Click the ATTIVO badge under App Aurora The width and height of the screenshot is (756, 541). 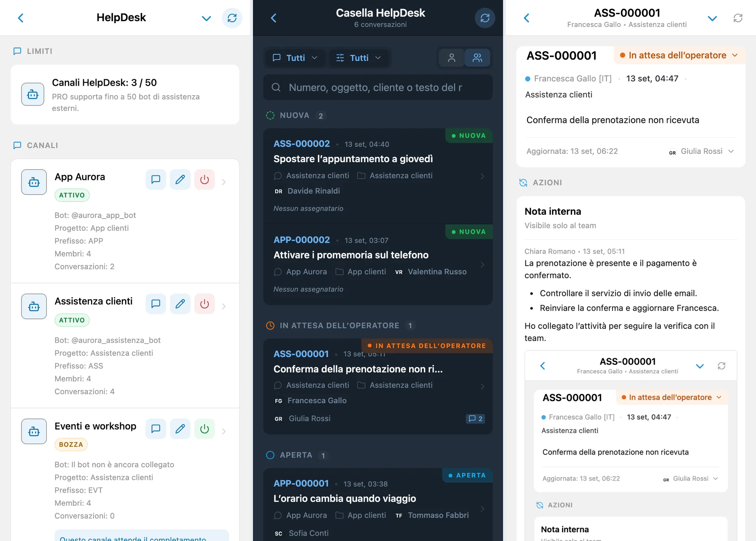(x=72, y=195)
